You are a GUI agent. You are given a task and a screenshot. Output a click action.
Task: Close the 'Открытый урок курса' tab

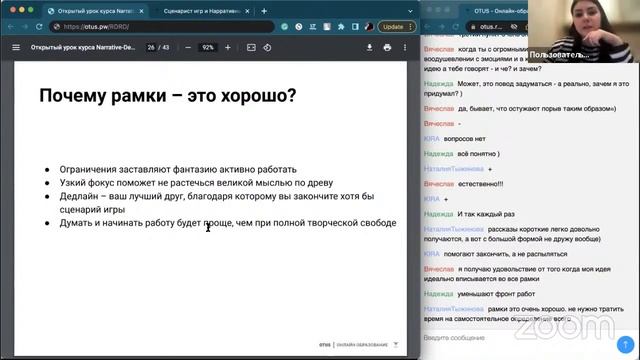[x=142, y=11]
